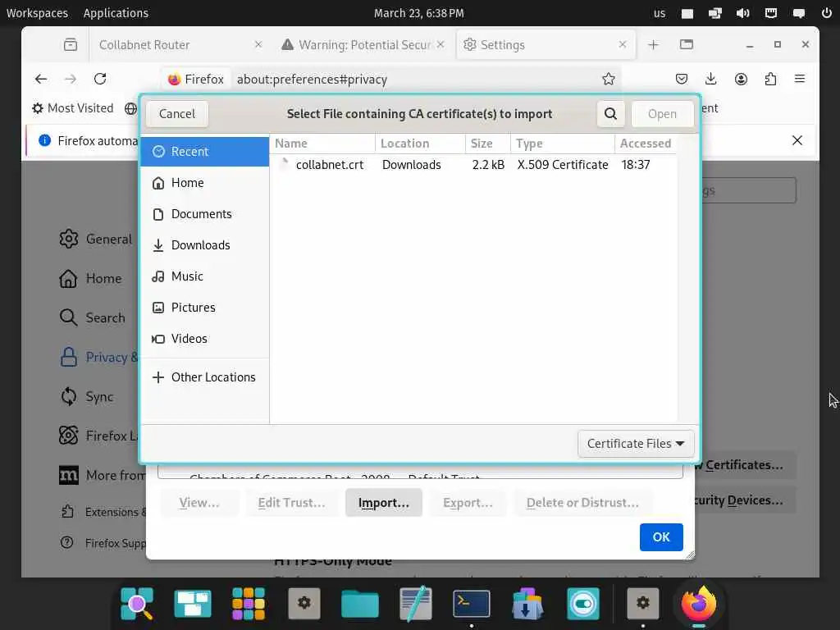Screen dimensions: 840x630
Task: Open the file manager folder dock icon
Action: [x=360, y=604]
